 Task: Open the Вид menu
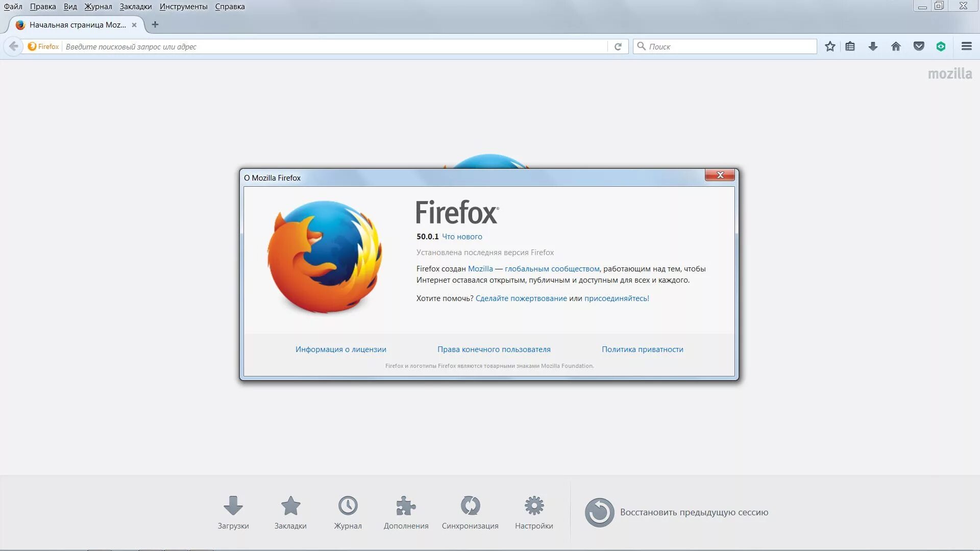pyautogui.click(x=70, y=7)
